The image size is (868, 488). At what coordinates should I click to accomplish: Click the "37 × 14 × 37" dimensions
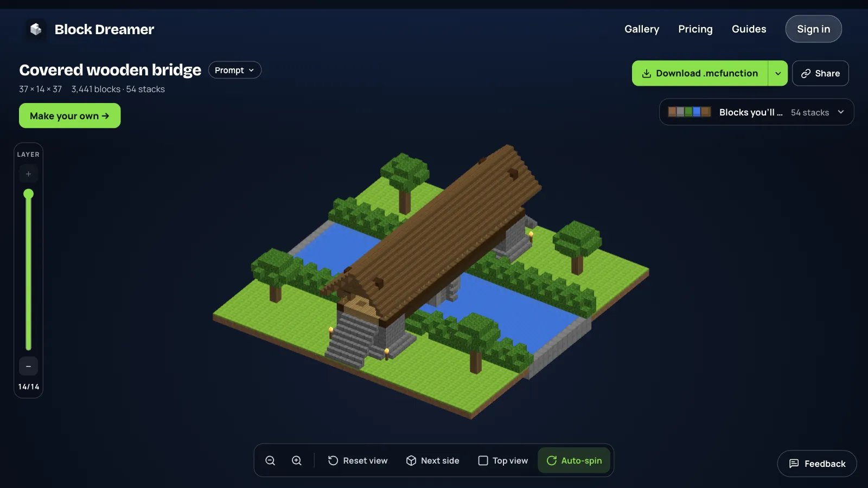[x=40, y=89]
